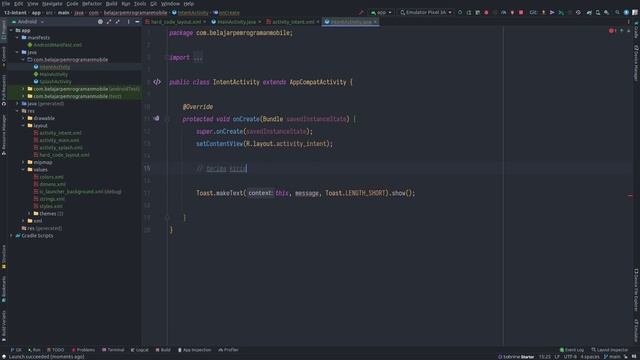Open the Window menu
The image size is (640, 360).
pos(170,4)
